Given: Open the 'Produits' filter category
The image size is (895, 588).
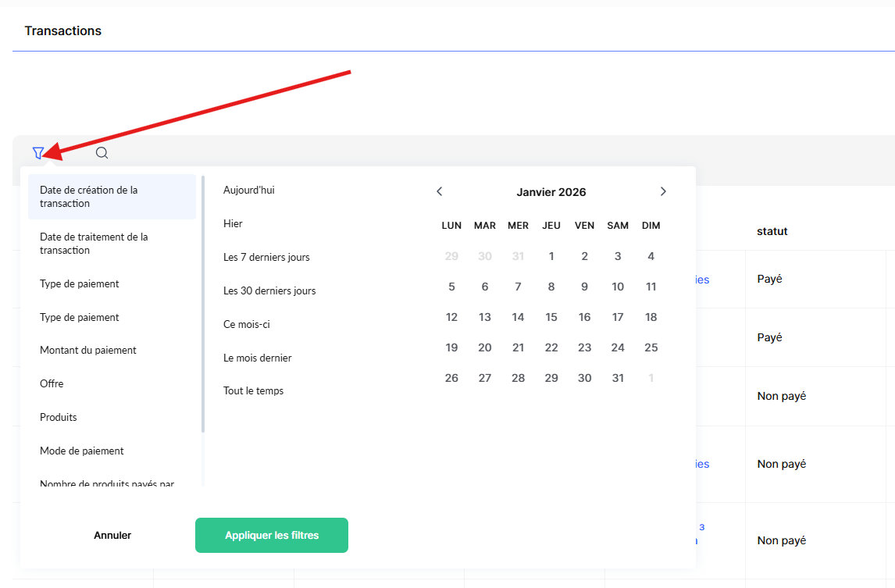Looking at the screenshot, I should [59, 418].
